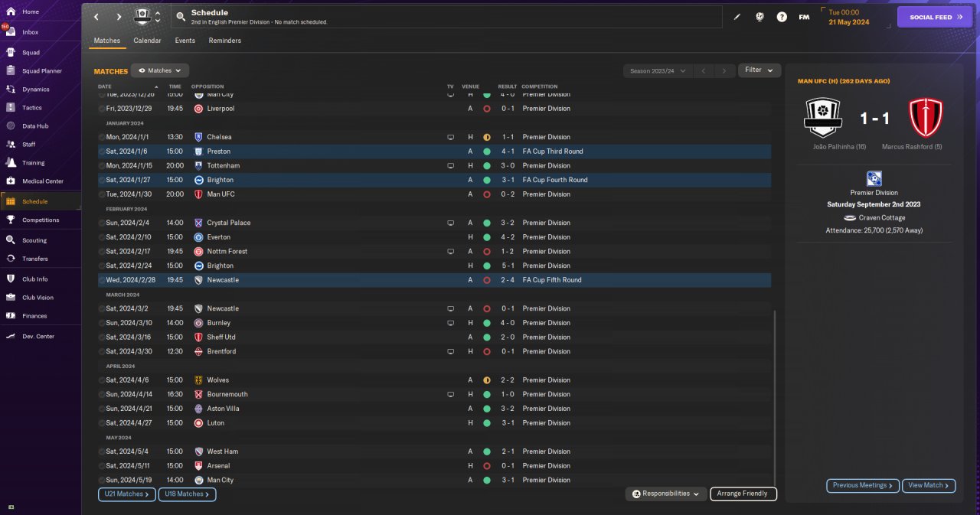The width and height of the screenshot is (980, 515).
Task: Open the Matches view dropdown
Action: (160, 70)
